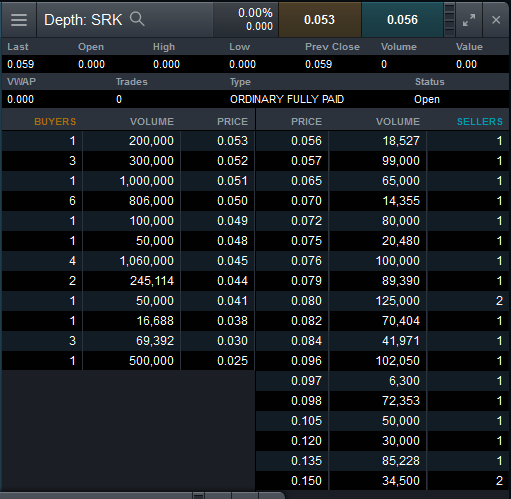Select the bid row priced 0.050
The width and height of the screenshot is (511, 499).
click(128, 201)
